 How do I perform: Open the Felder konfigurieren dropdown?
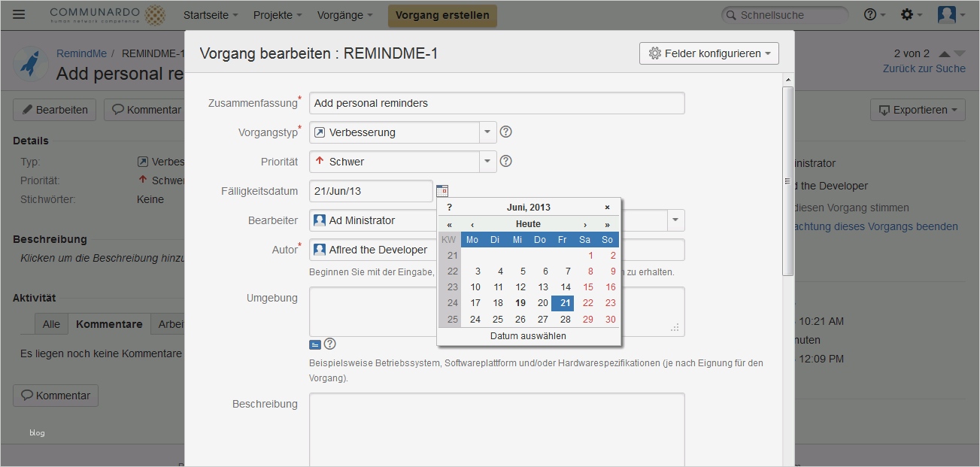(x=709, y=53)
